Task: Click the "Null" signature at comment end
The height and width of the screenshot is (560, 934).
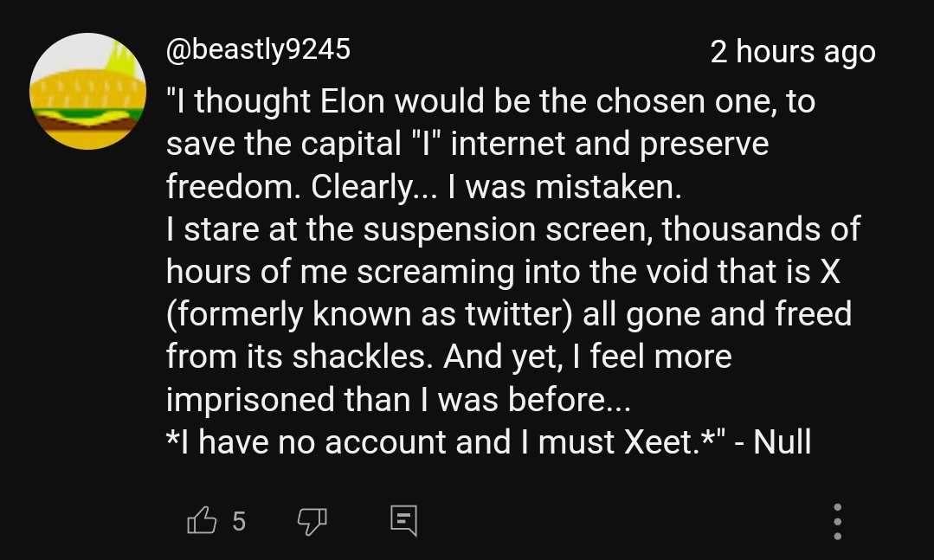Action: click(782, 442)
